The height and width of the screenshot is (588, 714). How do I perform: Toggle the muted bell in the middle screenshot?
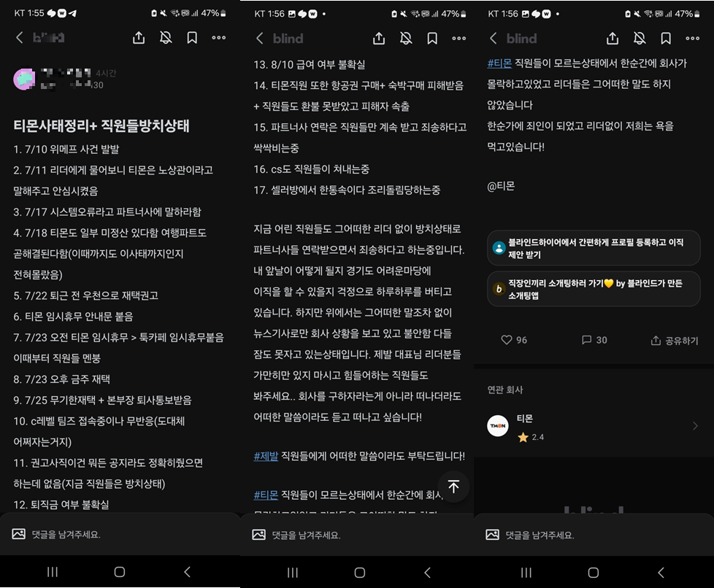point(406,38)
